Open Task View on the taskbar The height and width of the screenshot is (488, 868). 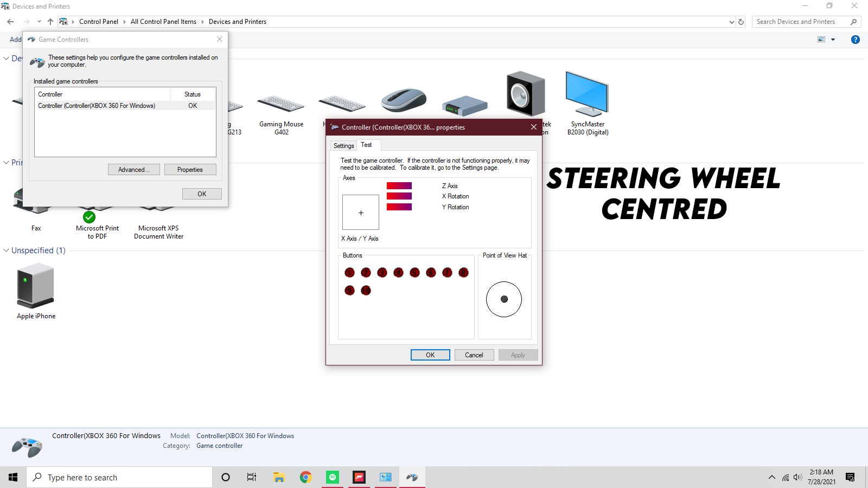point(252,477)
